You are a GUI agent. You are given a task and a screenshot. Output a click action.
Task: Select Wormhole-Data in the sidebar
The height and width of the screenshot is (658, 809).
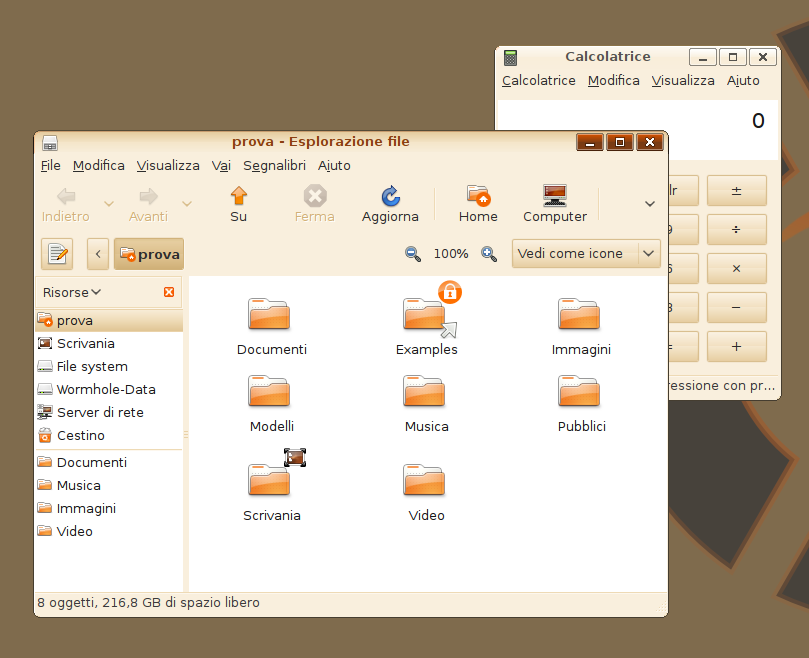click(x=109, y=389)
